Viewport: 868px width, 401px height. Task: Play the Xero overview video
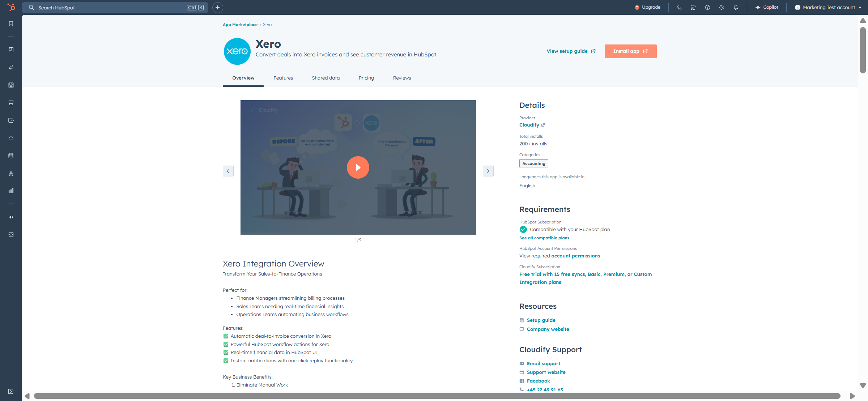coord(358,167)
